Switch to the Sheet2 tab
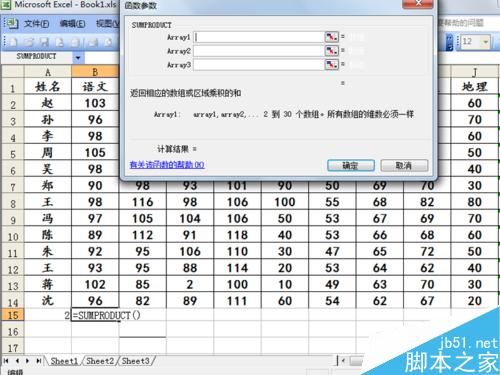 (x=100, y=361)
